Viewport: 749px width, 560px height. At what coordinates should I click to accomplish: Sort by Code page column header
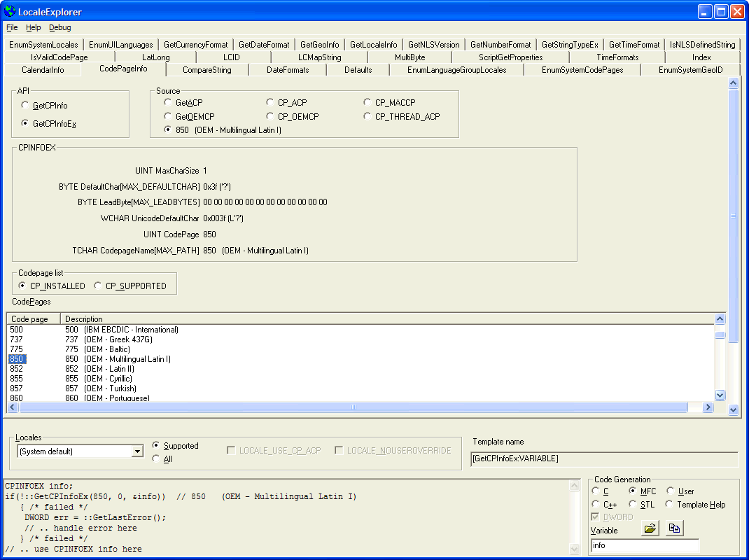tap(34, 318)
